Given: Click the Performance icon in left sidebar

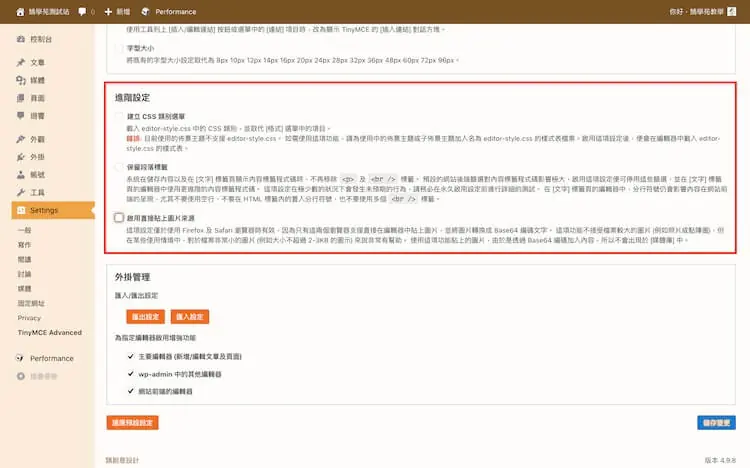Looking at the screenshot, I should pyautogui.click(x=20, y=358).
